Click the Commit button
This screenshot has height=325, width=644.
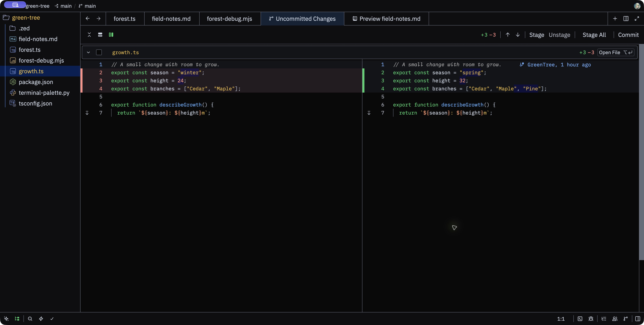coord(628,35)
